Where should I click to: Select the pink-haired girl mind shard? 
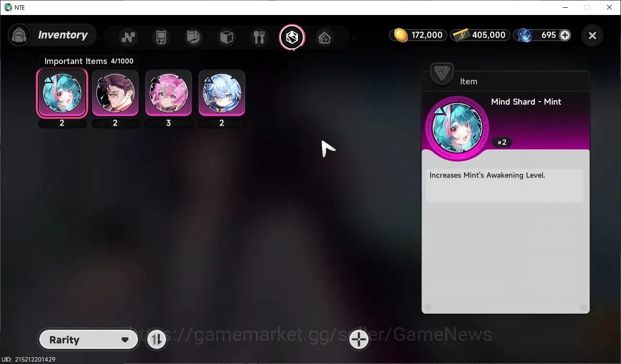pos(169,93)
